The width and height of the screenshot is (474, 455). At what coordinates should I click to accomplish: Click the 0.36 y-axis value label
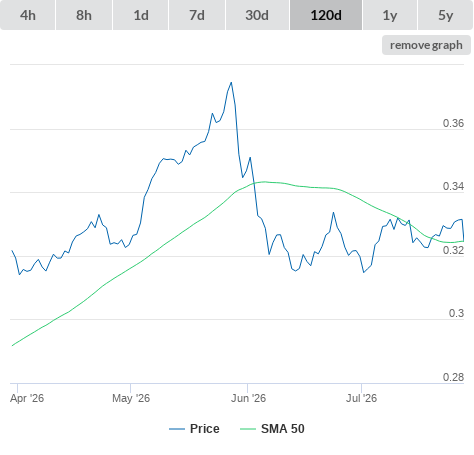[x=453, y=123]
